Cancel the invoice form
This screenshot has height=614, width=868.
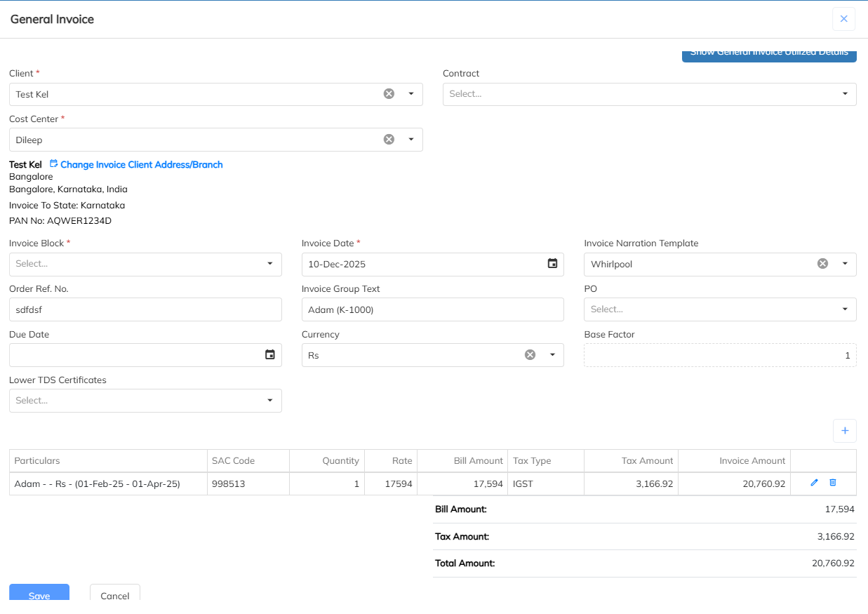pos(115,594)
